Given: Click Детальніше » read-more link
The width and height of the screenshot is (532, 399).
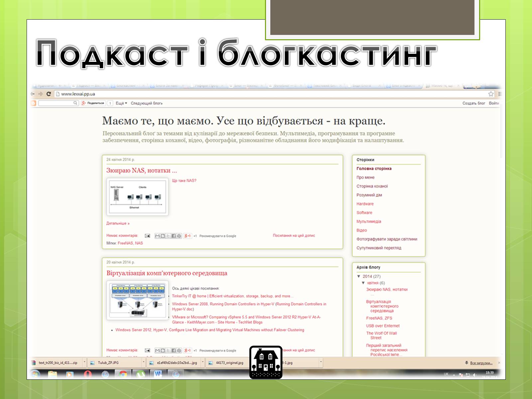Looking at the screenshot, I should tap(118, 223).
